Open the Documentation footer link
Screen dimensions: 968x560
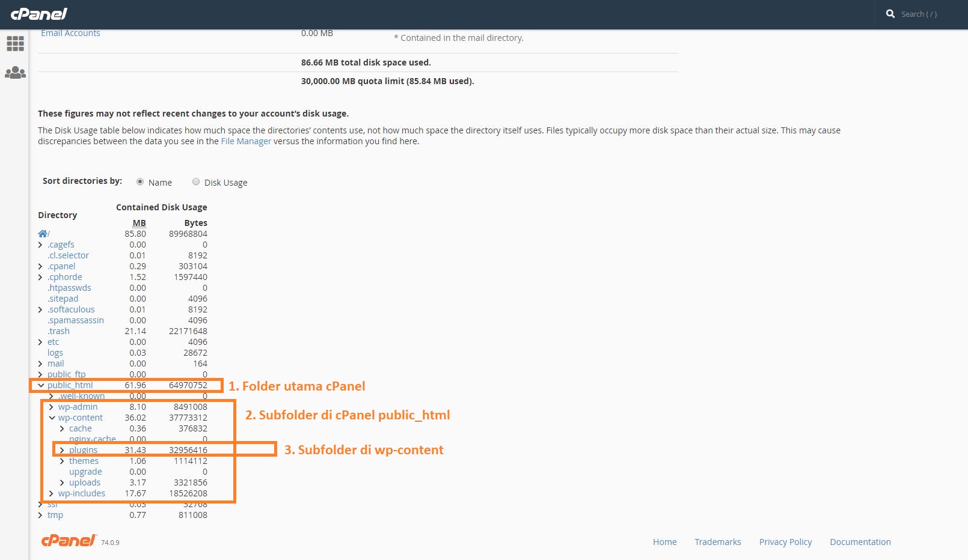(860, 541)
